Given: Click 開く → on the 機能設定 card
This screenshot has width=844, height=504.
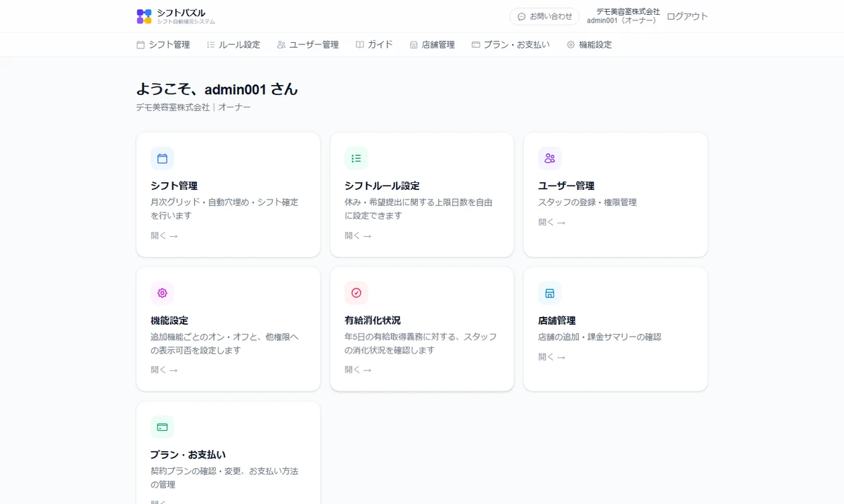Looking at the screenshot, I should coord(164,370).
